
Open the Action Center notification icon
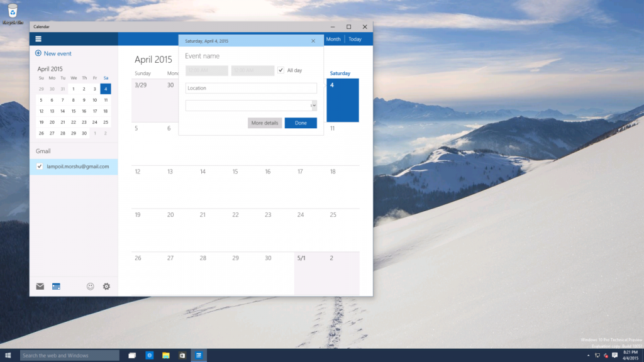tap(615, 356)
